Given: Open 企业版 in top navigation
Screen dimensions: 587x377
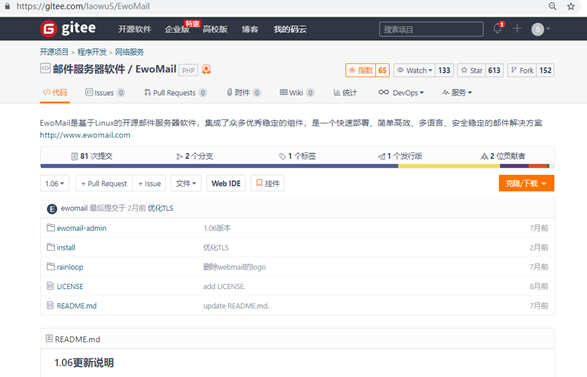Looking at the screenshot, I should point(177,29).
